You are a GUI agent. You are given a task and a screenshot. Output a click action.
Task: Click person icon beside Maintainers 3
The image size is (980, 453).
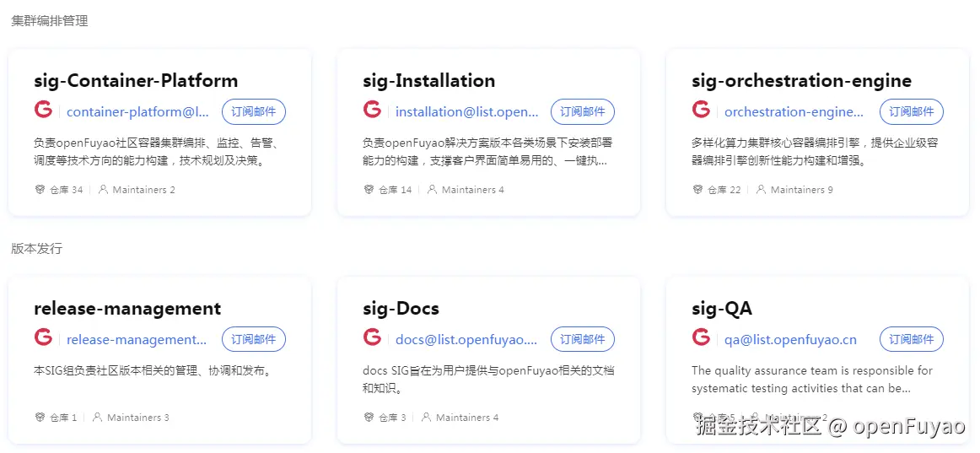tap(98, 417)
